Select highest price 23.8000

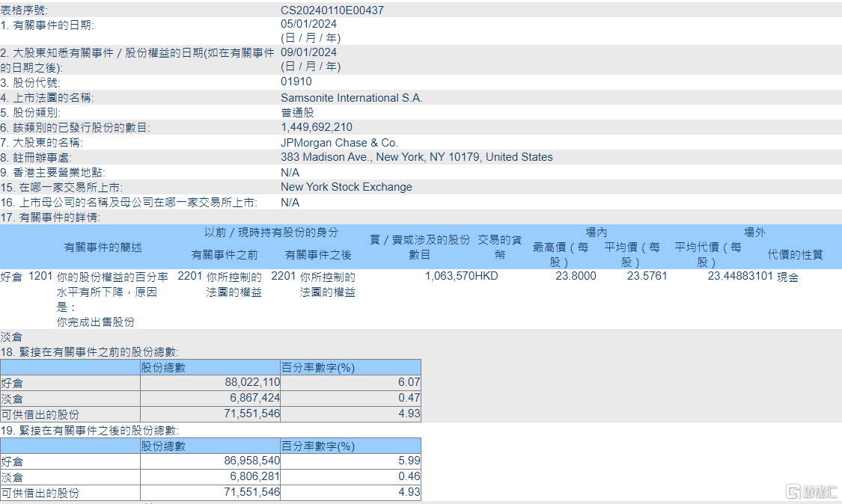[x=576, y=277]
